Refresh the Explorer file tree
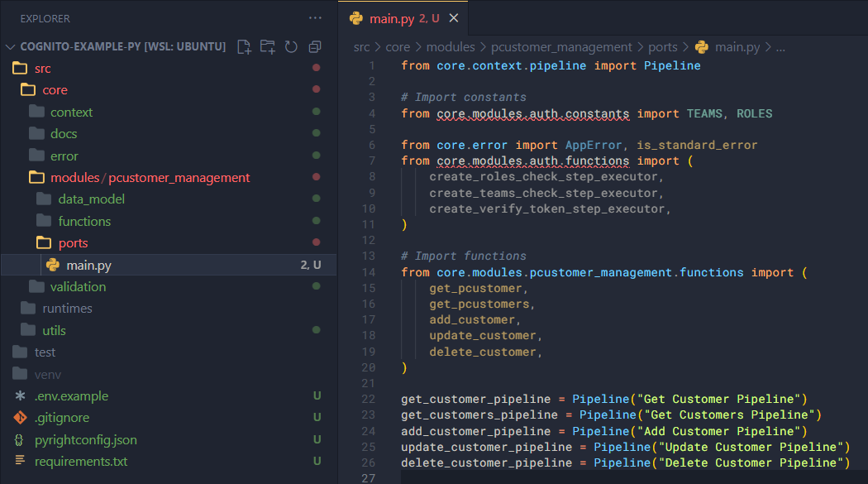The image size is (868, 484). pos(291,46)
